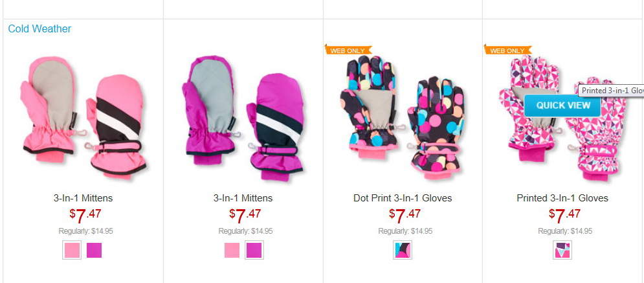Click Web Only badge on Dot Print Gloves
This screenshot has width=644, height=283.
pos(348,50)
